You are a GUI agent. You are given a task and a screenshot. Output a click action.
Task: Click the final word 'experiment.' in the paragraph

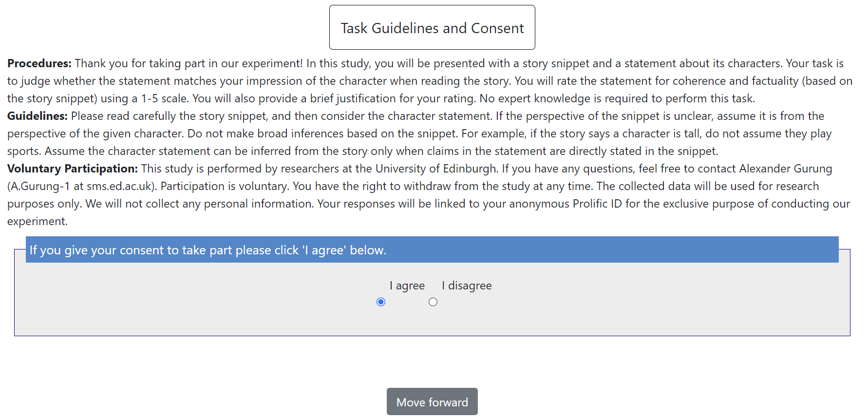pyautogui.click(x=38, y=221)
